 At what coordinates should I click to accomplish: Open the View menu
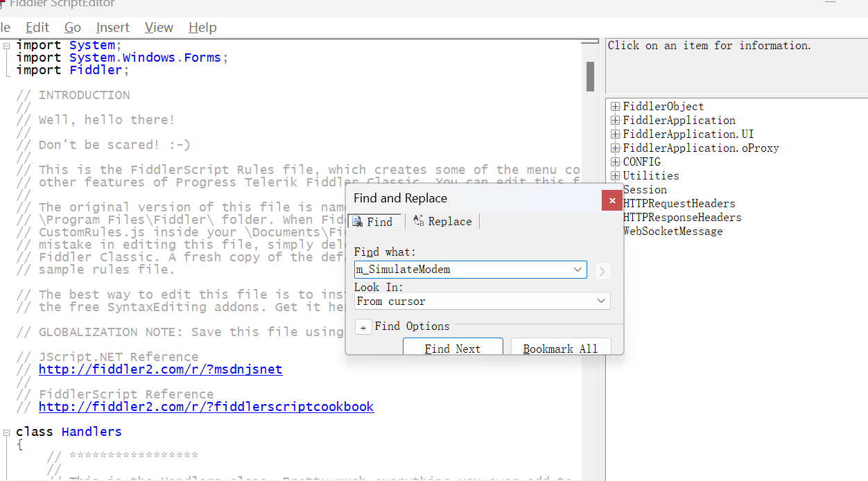159,27
